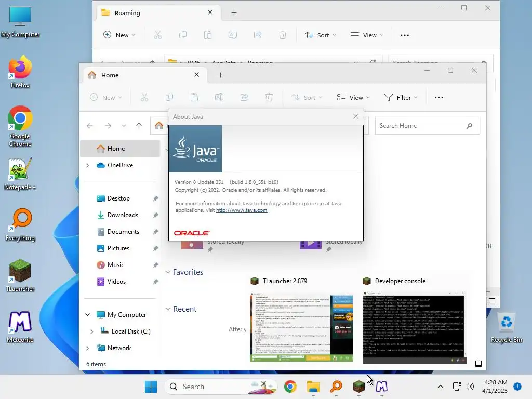Click Rename icon in Roaming window toolbar

233,35
